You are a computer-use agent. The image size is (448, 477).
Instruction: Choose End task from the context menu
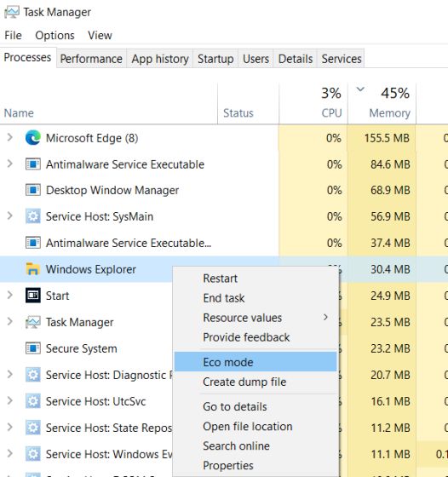[256, 298]
